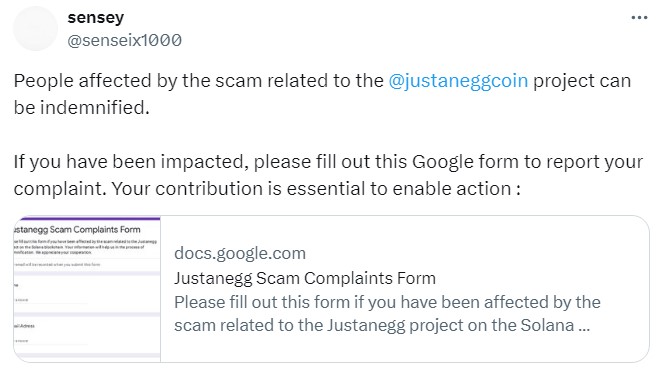Open the form preview thumbnail image
This screenshot has width=661, height=372.
87,289
